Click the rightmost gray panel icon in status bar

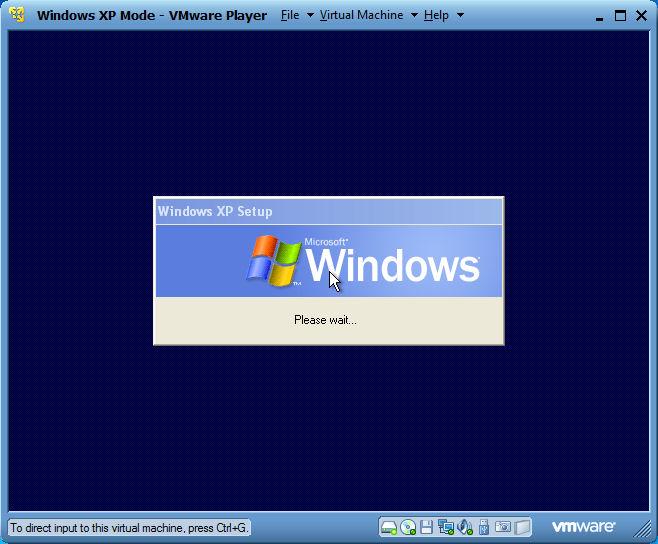click(523, 527)
